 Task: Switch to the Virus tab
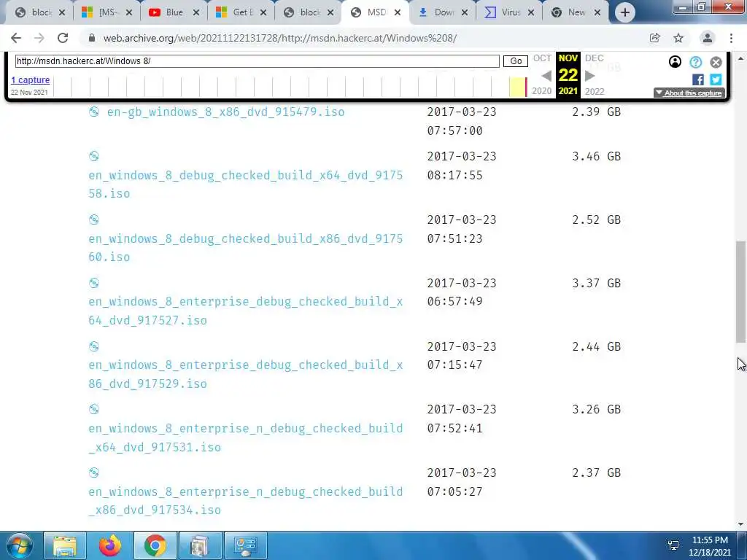pos(510,12)
